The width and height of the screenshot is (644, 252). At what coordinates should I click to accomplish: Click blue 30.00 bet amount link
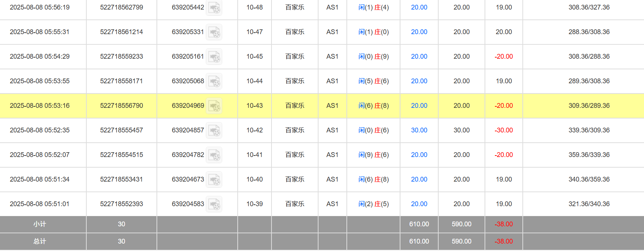tap(419, 130)
